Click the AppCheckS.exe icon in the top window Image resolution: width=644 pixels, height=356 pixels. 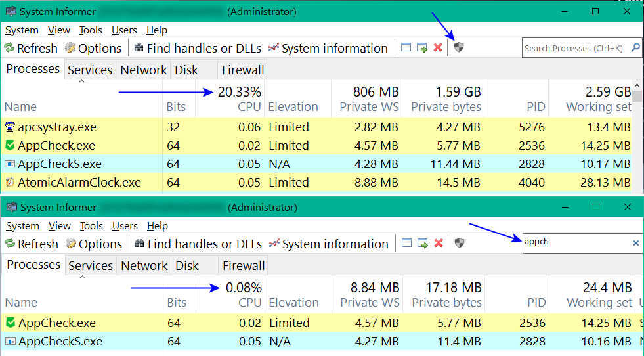(x=10, y=164)
